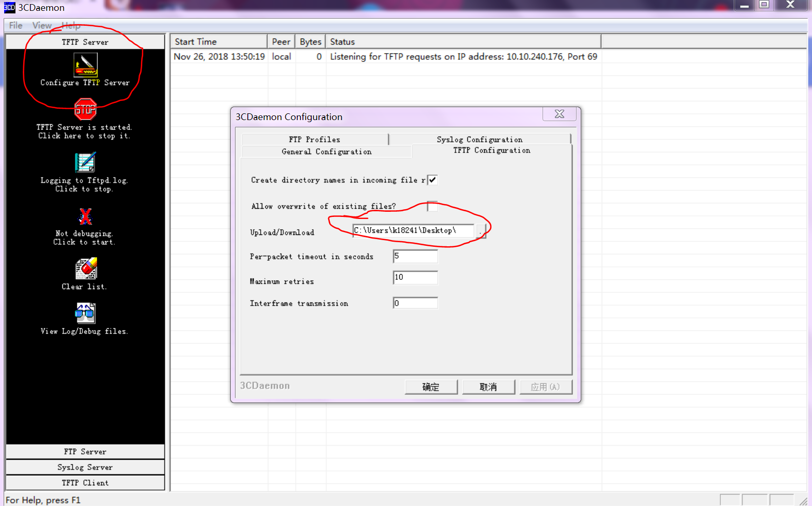Open the File menu
The width and height of the screenshot is (812, 506).
point(16,25)
